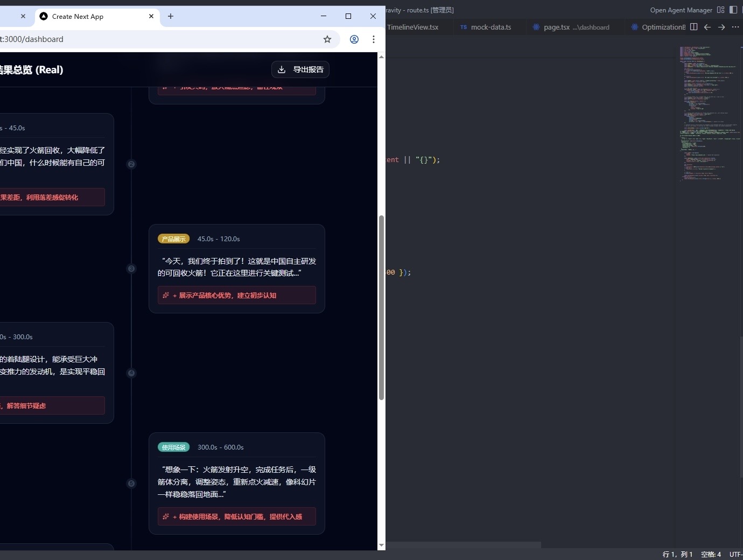Open the Chrome profile avatar menu
The image size is (743, 560).
point(354,39)
